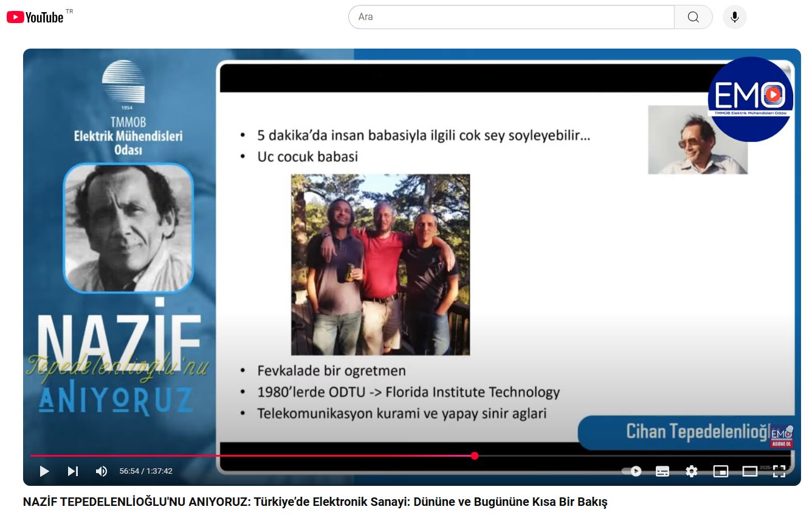This screenshot has height=515, width=812.
Task: Click the "Fevkalade bir ogretmen" slide line
Action: 331,370
